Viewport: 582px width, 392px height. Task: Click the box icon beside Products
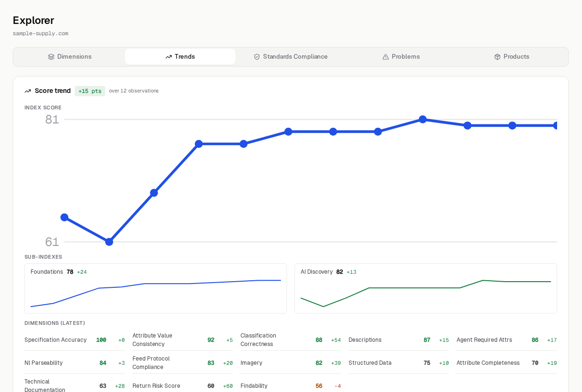pos(497,57)
